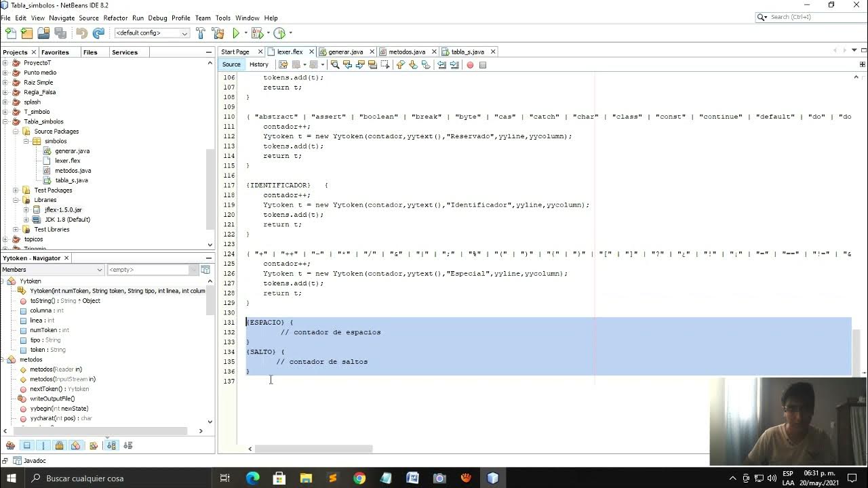
Task: Open the Debug menu
Action: [157, 18]
